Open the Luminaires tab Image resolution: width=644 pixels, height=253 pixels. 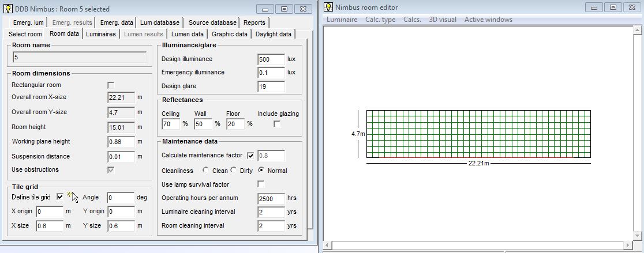100,34
